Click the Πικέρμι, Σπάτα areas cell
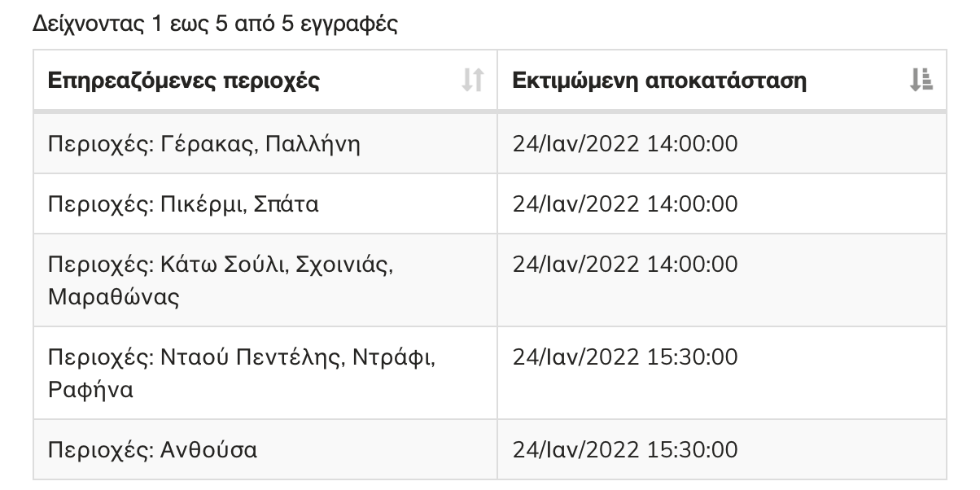Screen dimensions: 980x490 [265, 203]
